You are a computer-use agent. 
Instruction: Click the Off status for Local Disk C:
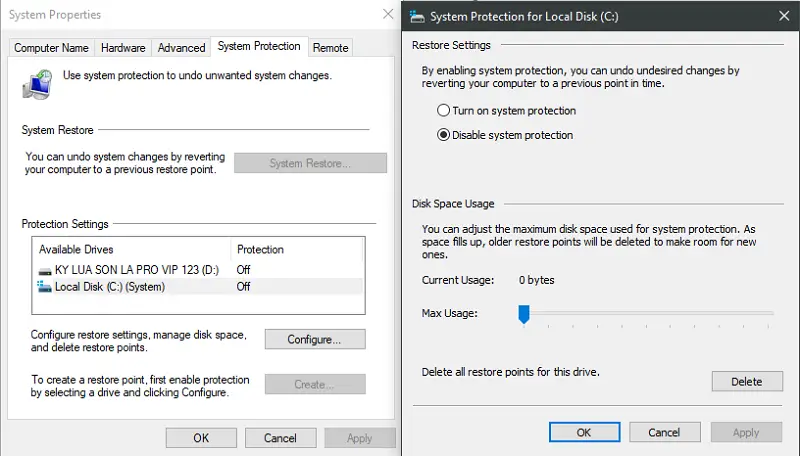[x=243, y=287]
